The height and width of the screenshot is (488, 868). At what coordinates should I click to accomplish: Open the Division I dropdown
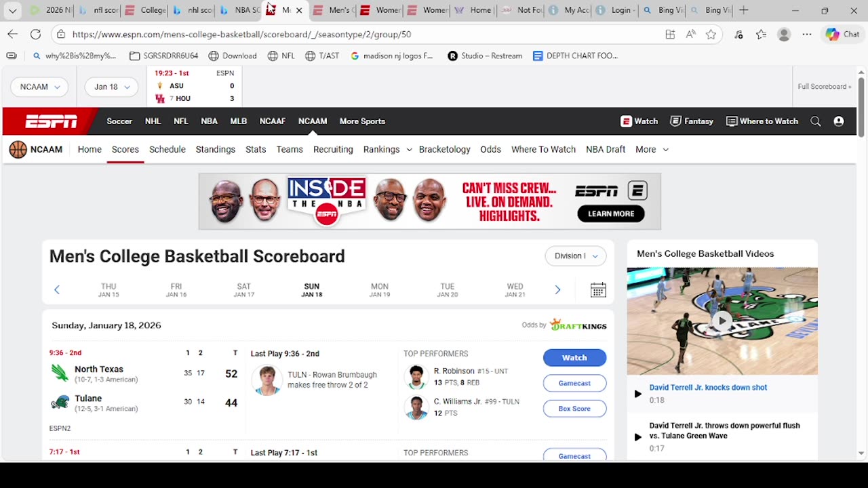click(576, 256)
